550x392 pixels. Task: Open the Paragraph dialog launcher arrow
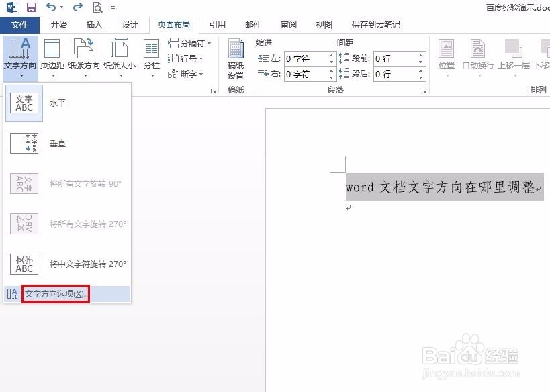click(424, 91)
